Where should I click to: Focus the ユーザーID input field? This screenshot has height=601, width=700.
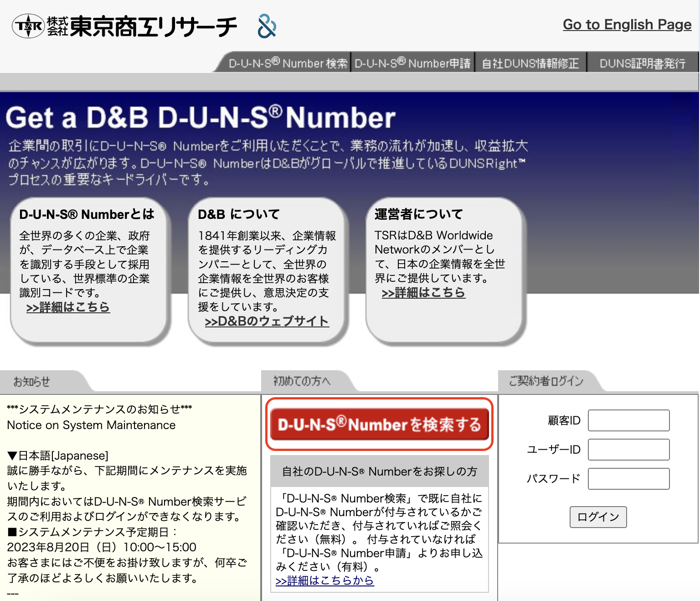[x=629, y=450]
